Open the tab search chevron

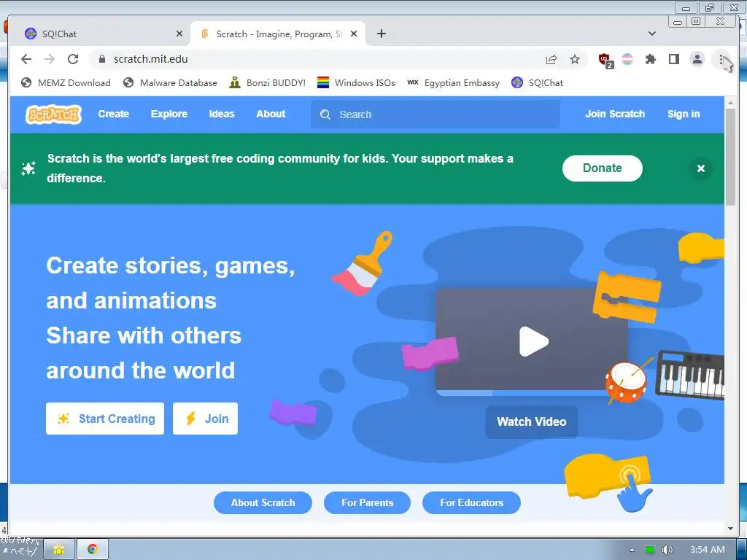(x=652, y=34)
